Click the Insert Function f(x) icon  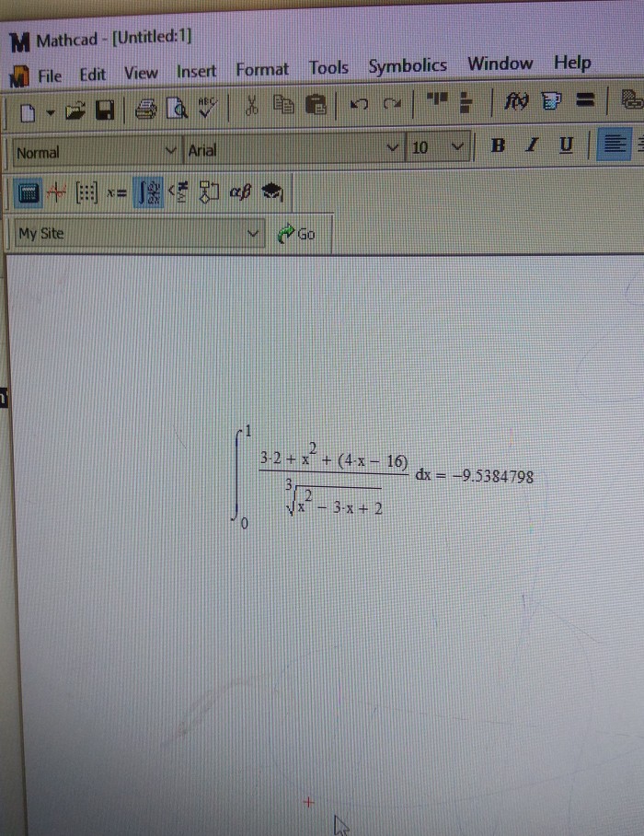point(516,100)
